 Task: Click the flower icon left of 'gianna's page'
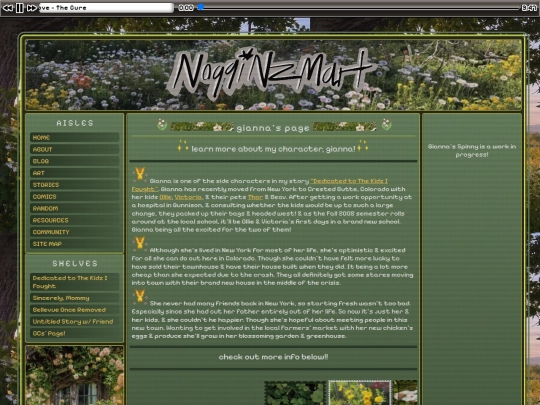pos(162,124)
